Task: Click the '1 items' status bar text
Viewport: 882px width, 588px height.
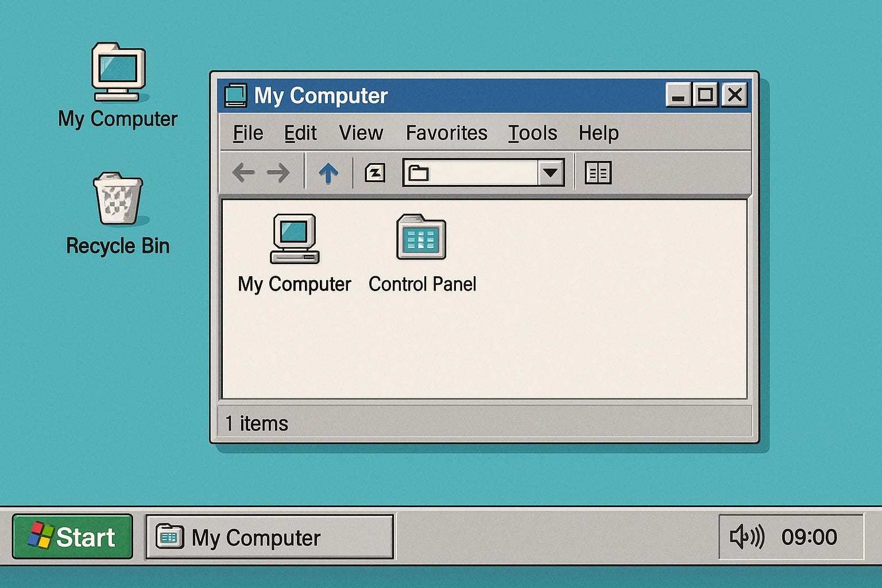Action: click(x=257, y=424)
